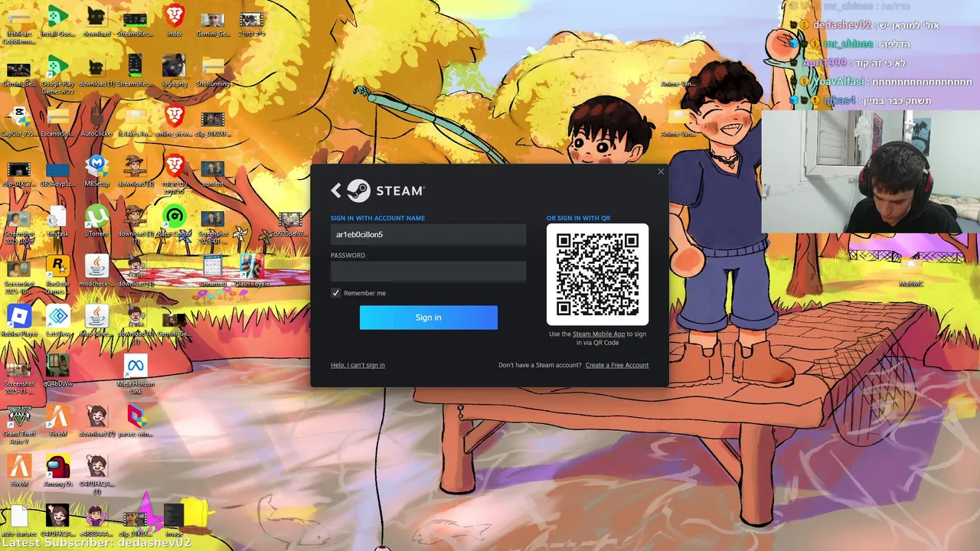
Task: Select the qQ4bDWw image file
Action: click(57, 370)
